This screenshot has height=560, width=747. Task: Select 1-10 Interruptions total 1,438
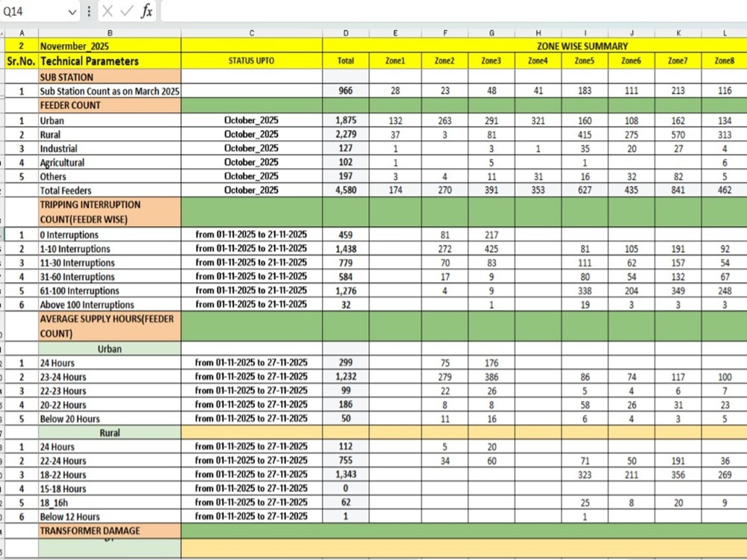coord(346,249)
